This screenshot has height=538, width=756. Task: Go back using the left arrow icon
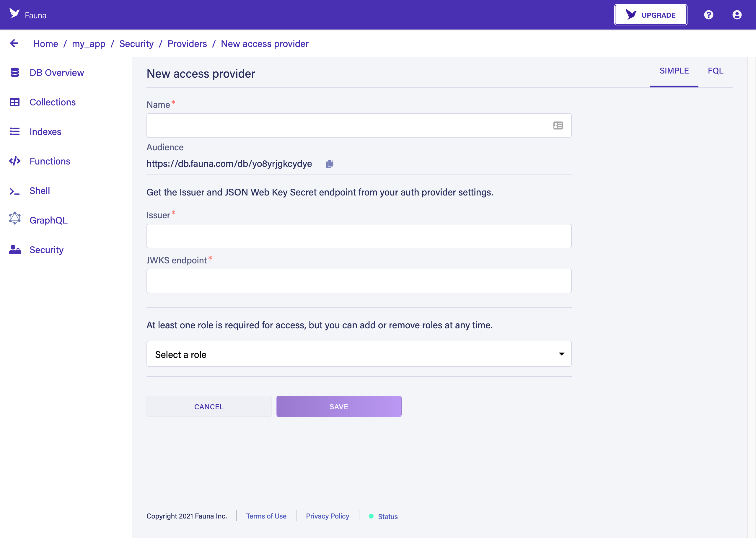click(14, 43)
